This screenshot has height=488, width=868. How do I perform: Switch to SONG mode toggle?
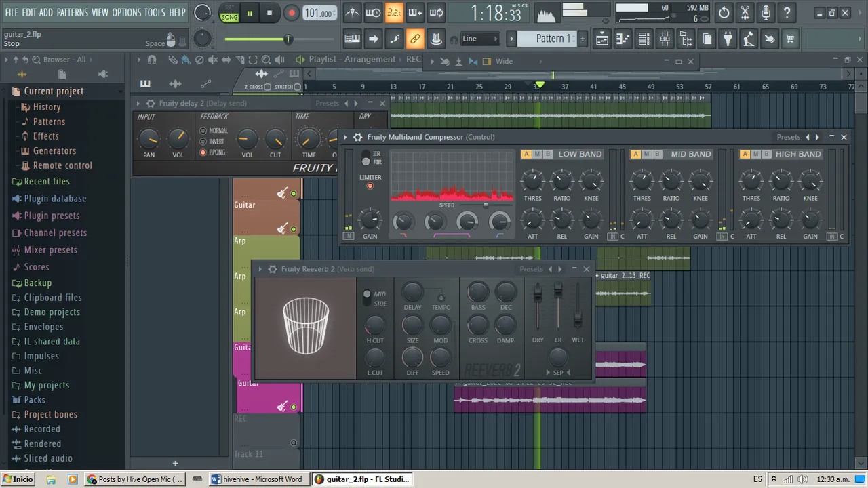[x=229, y=17]
